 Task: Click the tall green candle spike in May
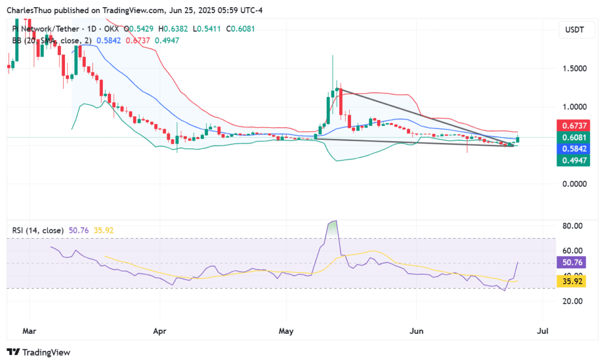333,77
